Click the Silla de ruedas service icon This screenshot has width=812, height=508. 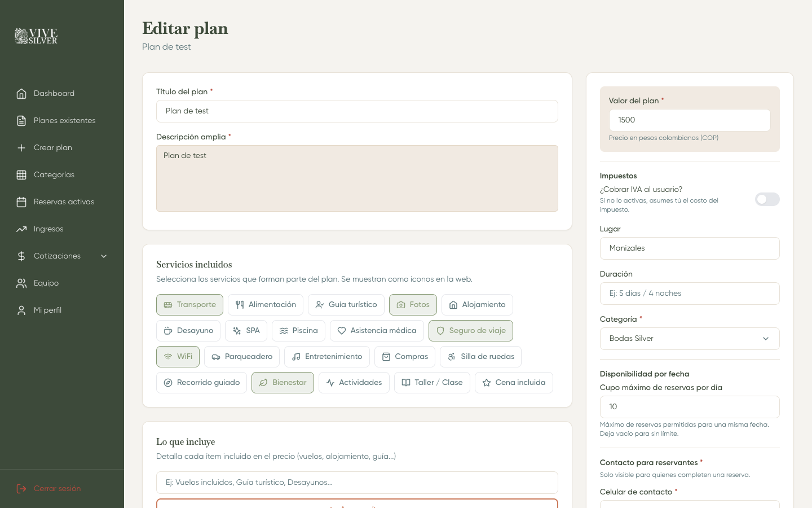480,356
